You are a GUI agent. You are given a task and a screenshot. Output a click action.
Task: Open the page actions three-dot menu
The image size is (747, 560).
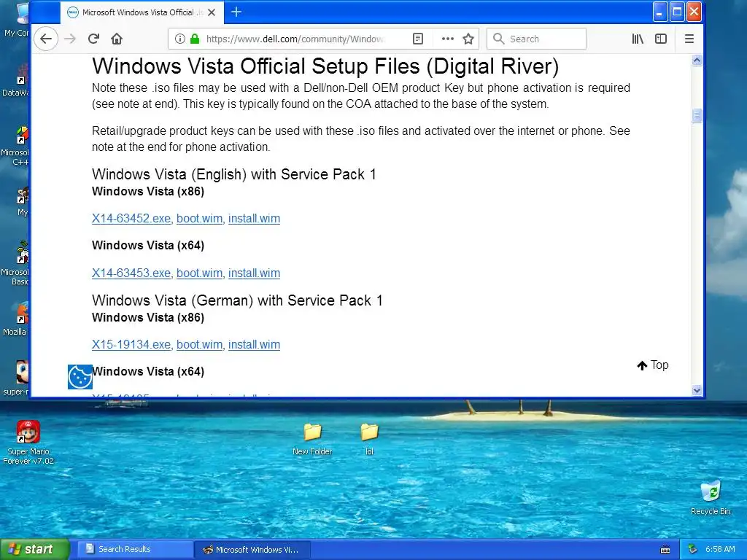pyautogui.click(x=447, y=39)
